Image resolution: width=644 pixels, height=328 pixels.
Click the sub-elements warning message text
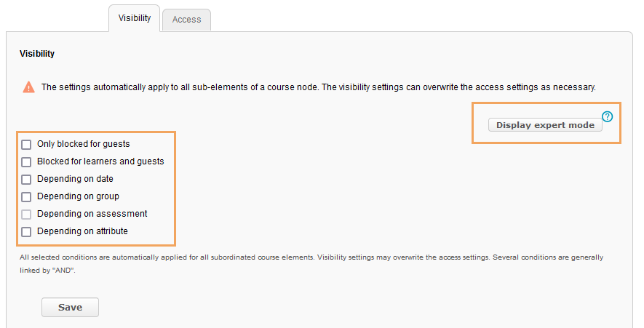318,87
